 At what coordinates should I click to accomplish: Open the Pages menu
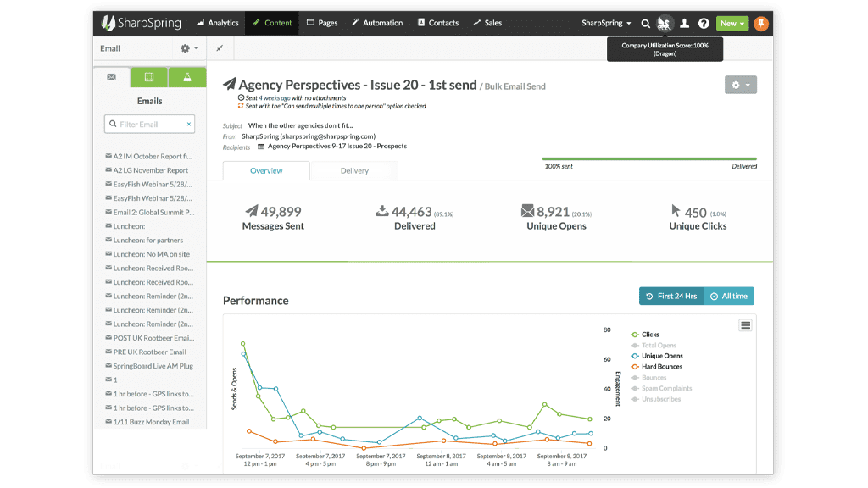[322, 23]
